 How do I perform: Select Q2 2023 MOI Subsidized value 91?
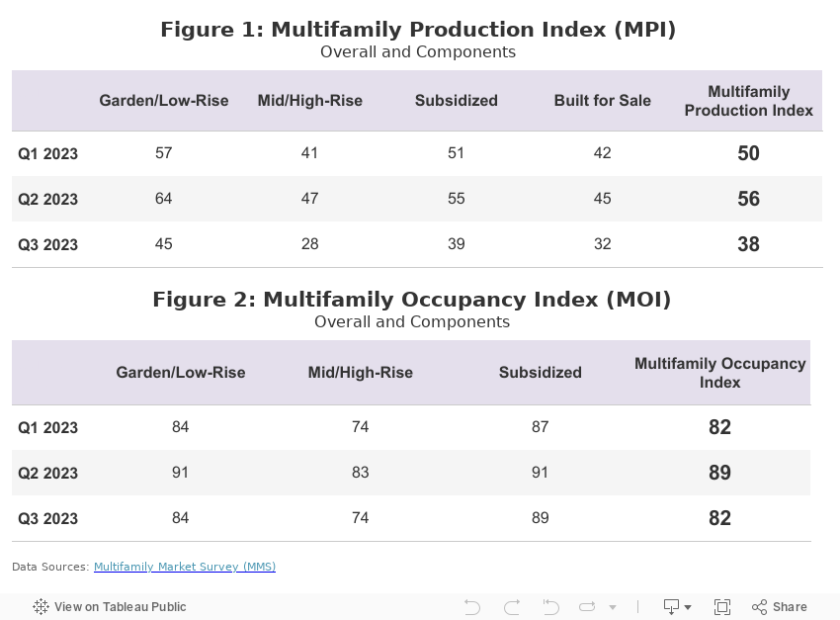(x=541, y=473)
